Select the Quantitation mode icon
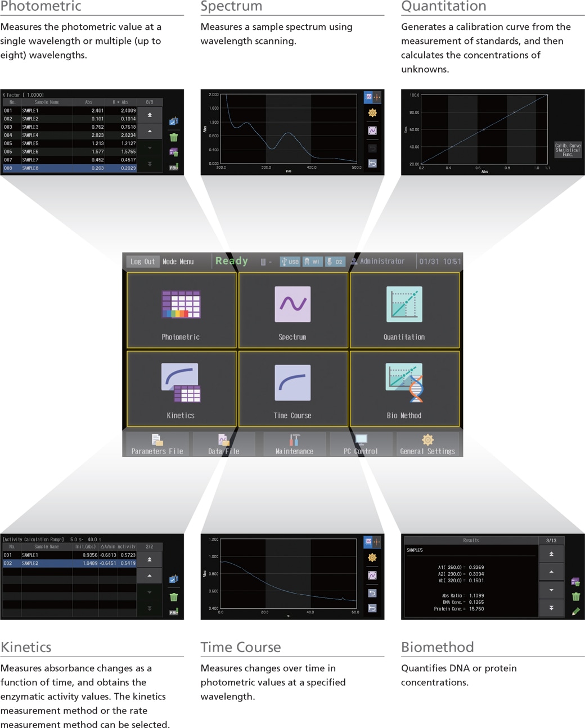The image size is (585, 728). [404, 310]
